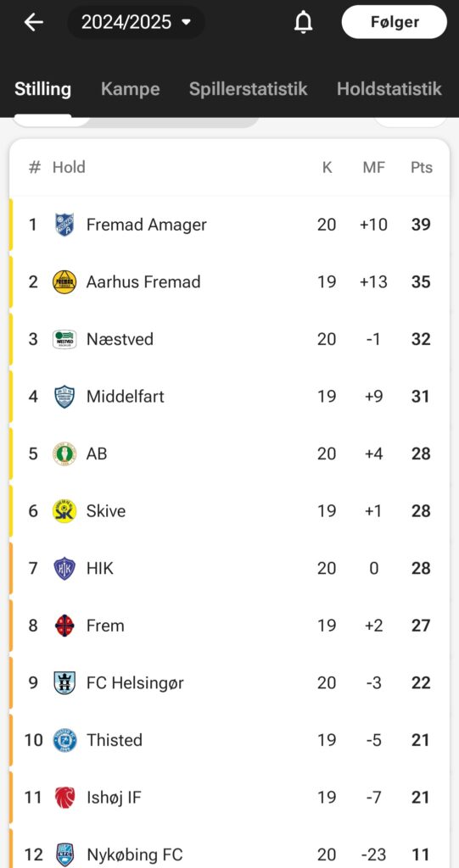Go to the Holdstatistik tab
The image size is (459, 868).
tap(389, 88)
